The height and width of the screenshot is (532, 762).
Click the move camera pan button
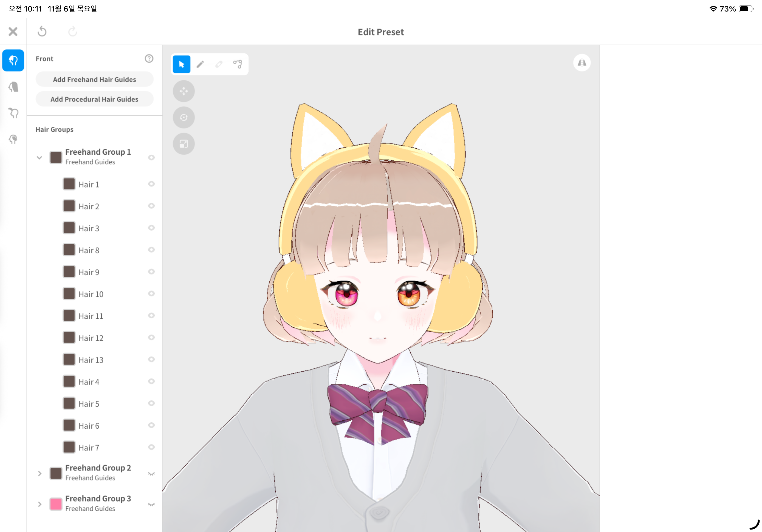(x=184, y=91)
